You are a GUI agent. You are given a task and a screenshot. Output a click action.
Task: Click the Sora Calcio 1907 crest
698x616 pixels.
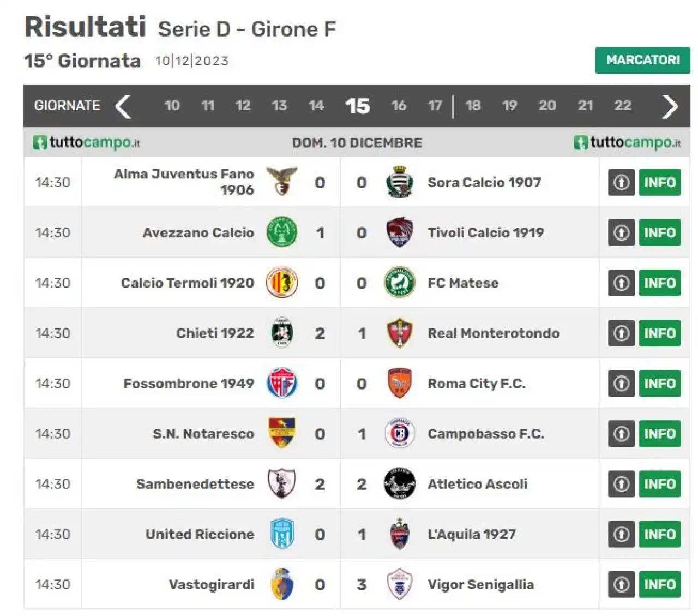[x=399, y=182]
